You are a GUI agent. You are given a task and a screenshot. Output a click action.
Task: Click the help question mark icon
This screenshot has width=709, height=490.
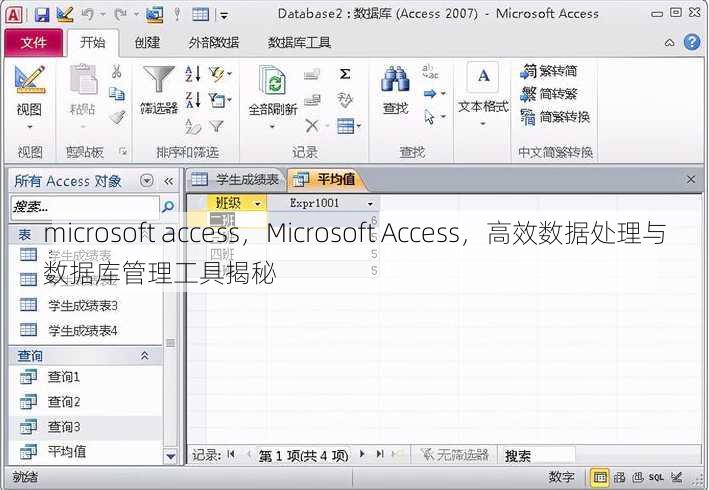pos(692,42)
